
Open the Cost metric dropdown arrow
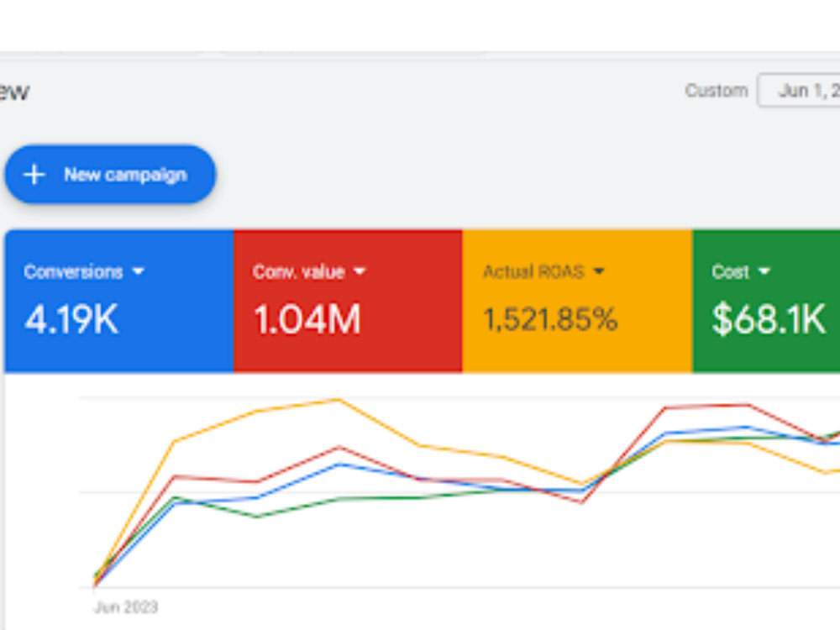coord(764,271)
